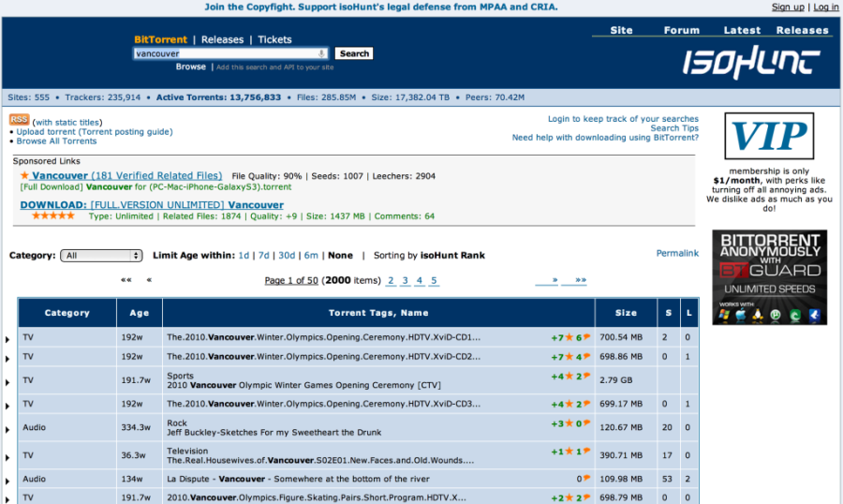This screenshot has width=843, height=504.
Task: Open the Join the Copyfight banner link
Action: click(380, 7)
